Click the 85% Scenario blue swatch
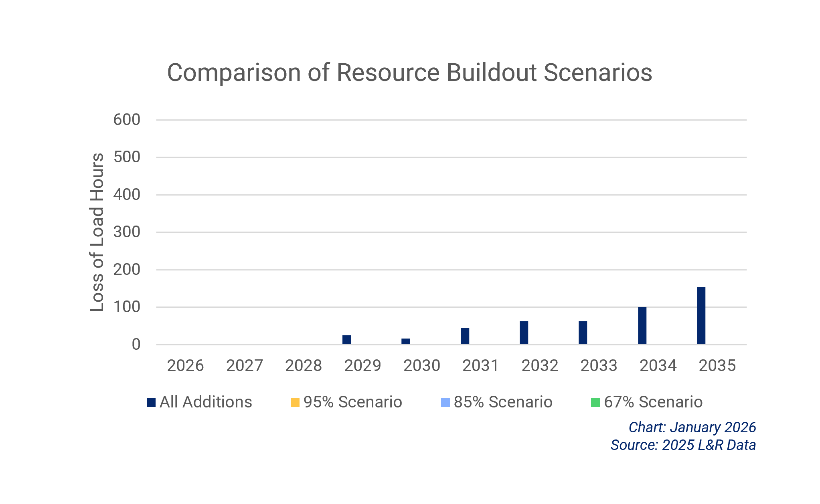Image resolution: width=820 pixels, height=504 pixels. (445, 403)
